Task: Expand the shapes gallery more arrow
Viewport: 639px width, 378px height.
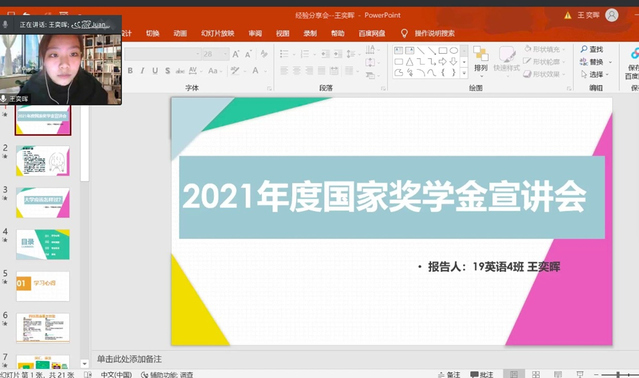Action: click(x=464, y=73)
